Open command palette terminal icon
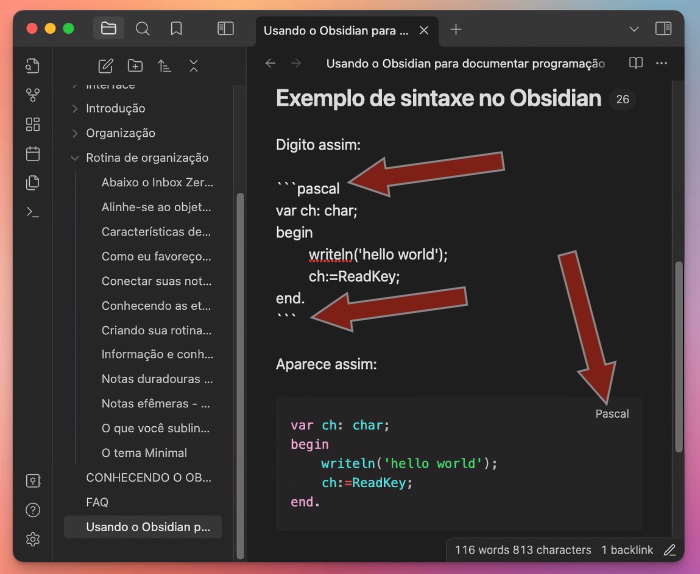Viewport: 700px width, 574px height. coord(33,212)
